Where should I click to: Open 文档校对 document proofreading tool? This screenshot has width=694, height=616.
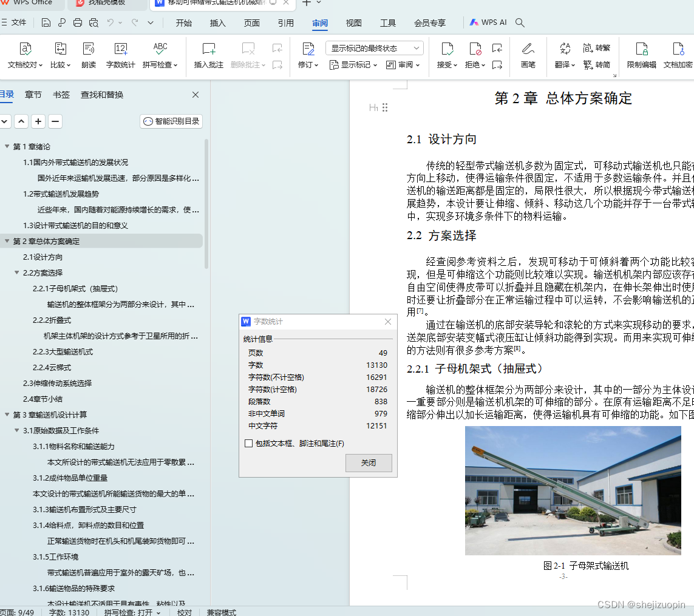click(x=26, y=55)
